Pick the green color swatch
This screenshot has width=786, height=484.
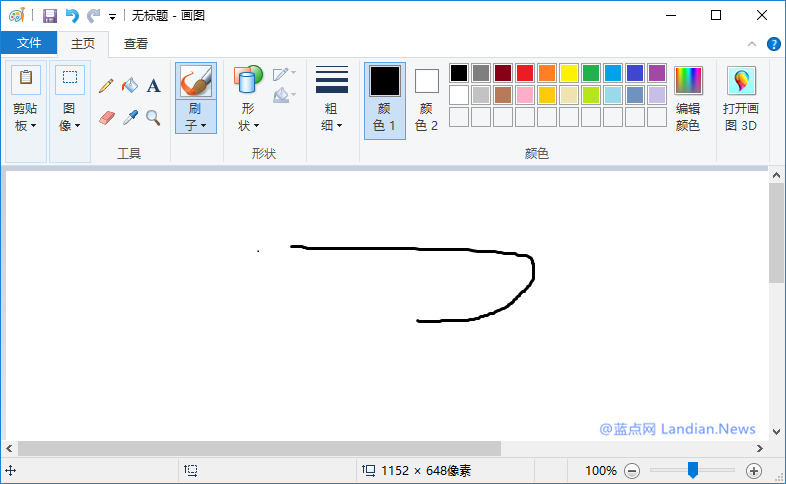click(x=591, y=73)
